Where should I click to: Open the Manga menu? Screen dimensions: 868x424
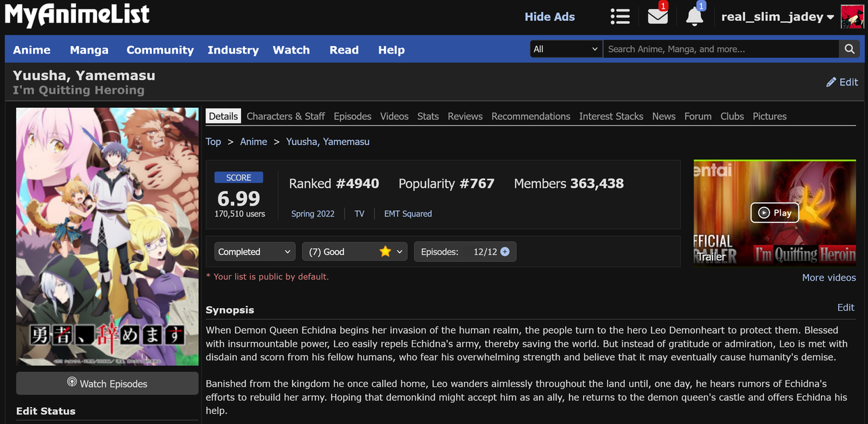pos(89,50)
